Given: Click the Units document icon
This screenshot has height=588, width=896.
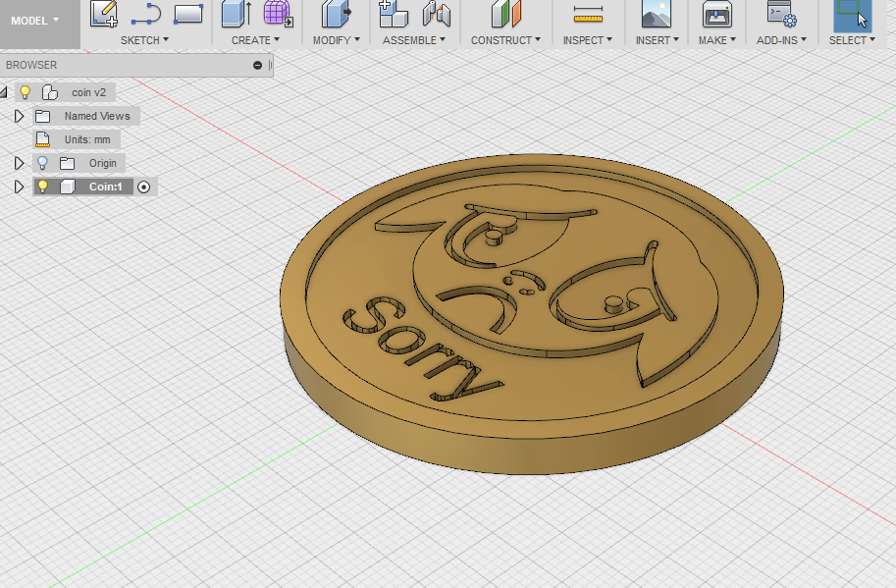Looking at the screenshot, I should (43, 139).
